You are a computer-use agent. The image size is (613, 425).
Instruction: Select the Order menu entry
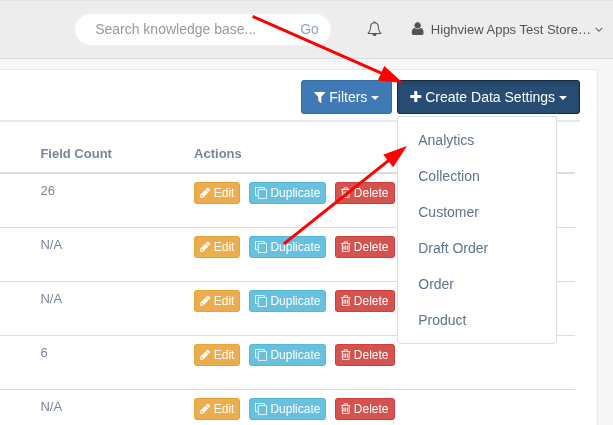436,284
